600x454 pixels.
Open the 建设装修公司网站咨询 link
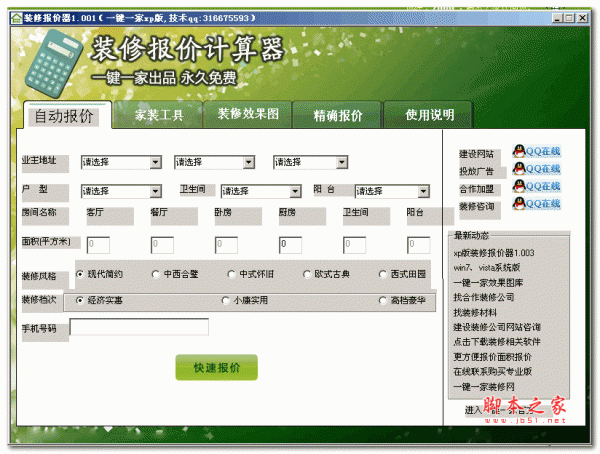pyautogui.click(x=497, y=327)
